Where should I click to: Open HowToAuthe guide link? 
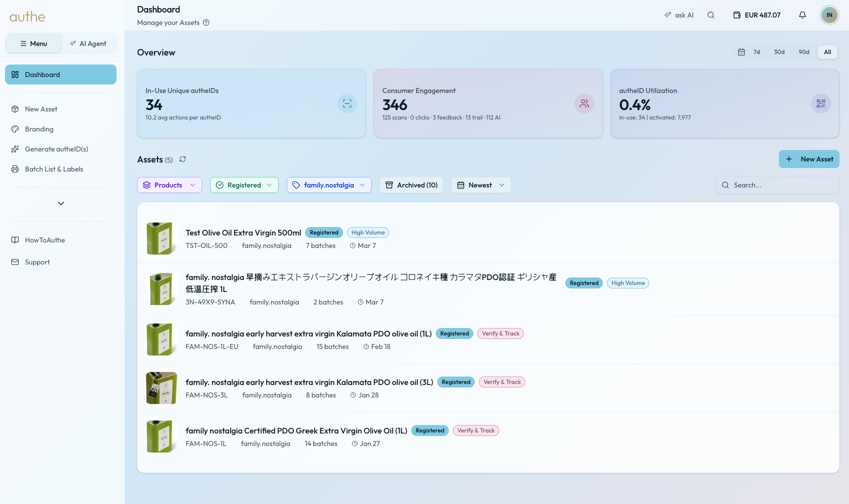point(61,240)
